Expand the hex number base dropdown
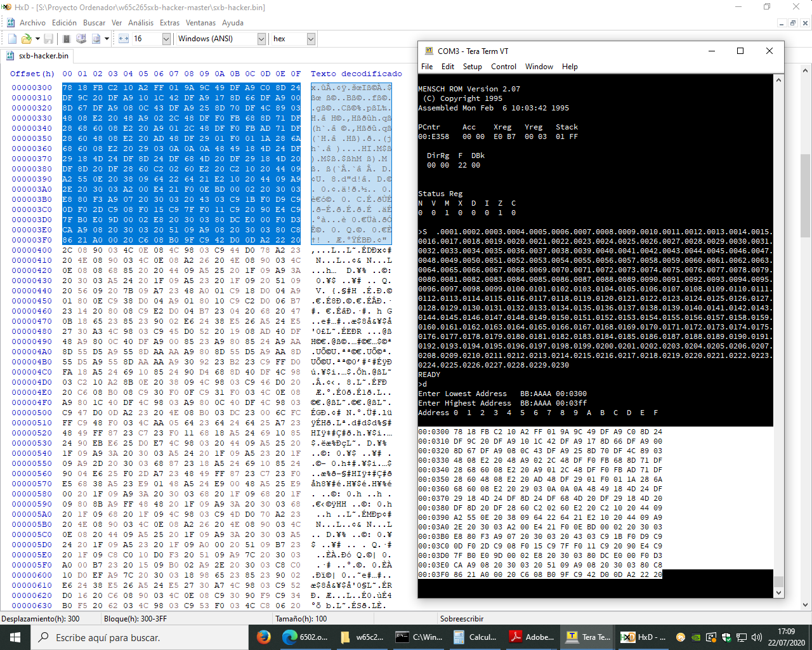 click(311, 39)
